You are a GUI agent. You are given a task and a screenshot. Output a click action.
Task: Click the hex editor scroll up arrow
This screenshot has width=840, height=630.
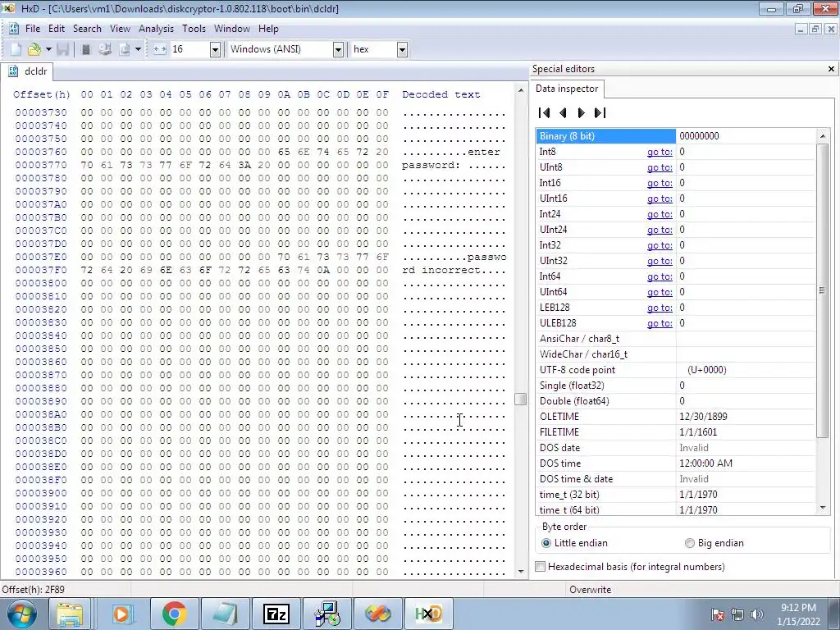pyautogui.click(x=521, y=90)
